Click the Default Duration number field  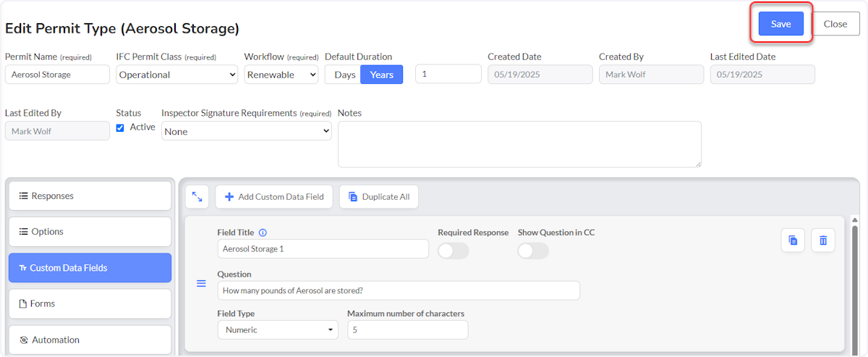(x=448, y=74)
